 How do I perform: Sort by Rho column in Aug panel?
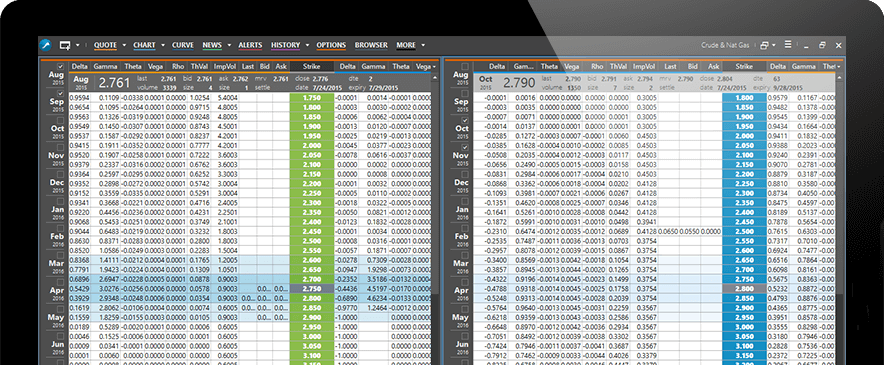point(175,67)
